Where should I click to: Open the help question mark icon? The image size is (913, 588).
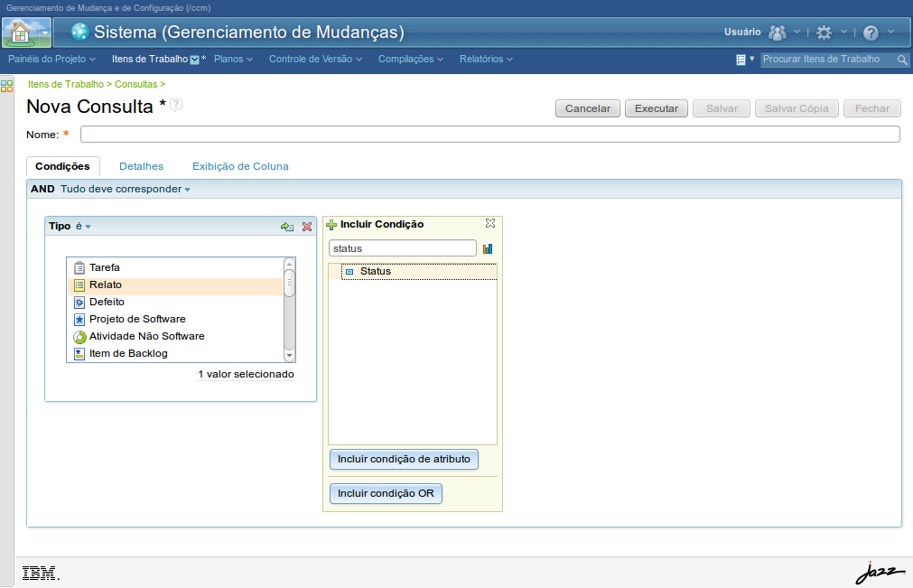point(871,33)
